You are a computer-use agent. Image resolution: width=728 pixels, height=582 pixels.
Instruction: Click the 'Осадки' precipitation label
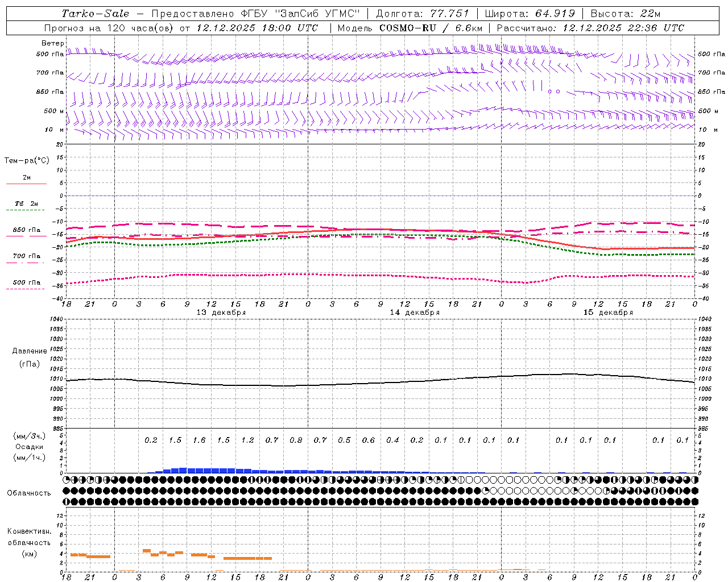(30, 447)
